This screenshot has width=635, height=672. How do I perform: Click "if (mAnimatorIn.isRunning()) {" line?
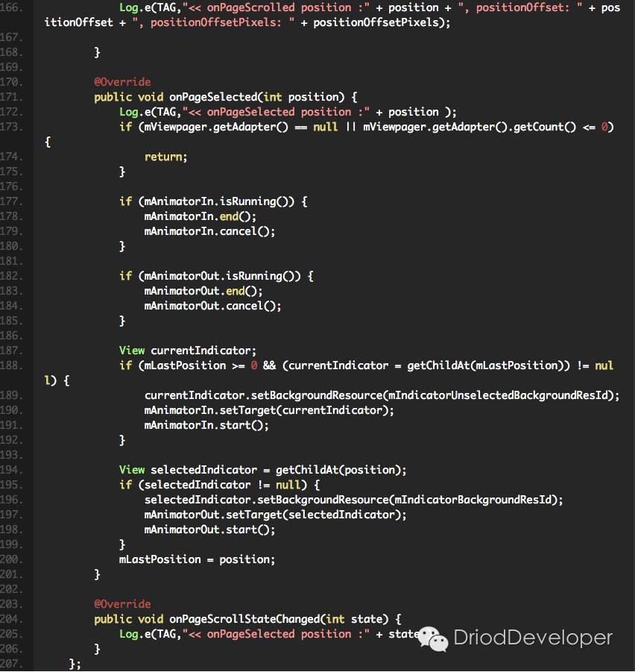click(213, 201)
